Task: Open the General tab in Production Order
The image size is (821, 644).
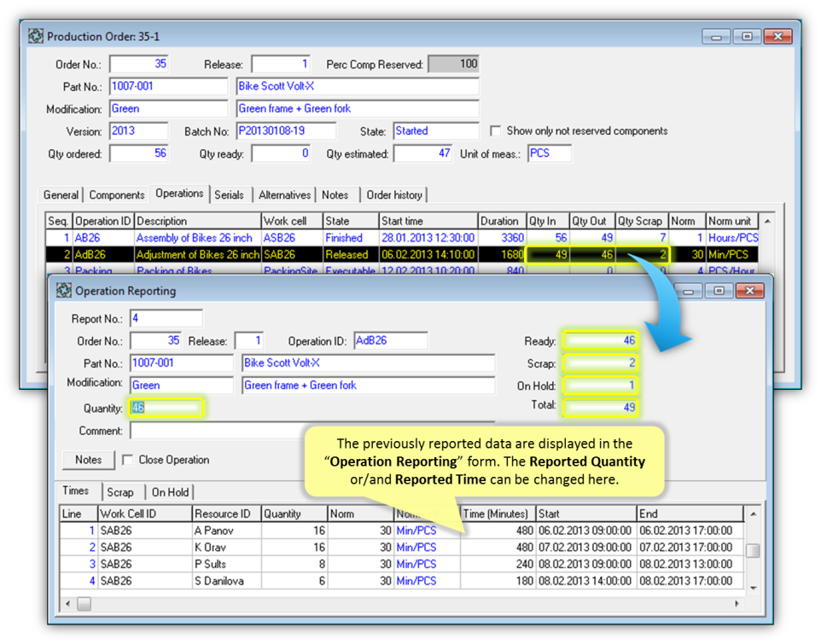Action: click(x=61, y=195)
